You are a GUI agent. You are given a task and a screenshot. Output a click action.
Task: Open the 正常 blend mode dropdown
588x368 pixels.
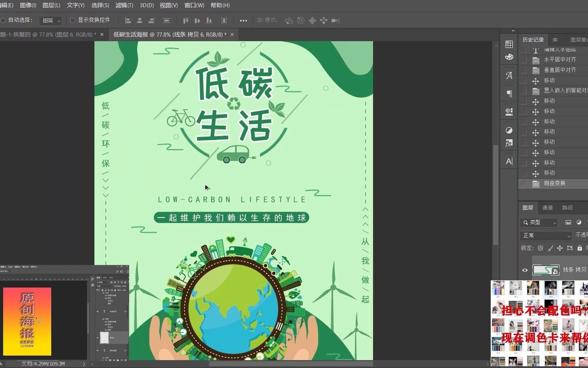tap(546, 236)
